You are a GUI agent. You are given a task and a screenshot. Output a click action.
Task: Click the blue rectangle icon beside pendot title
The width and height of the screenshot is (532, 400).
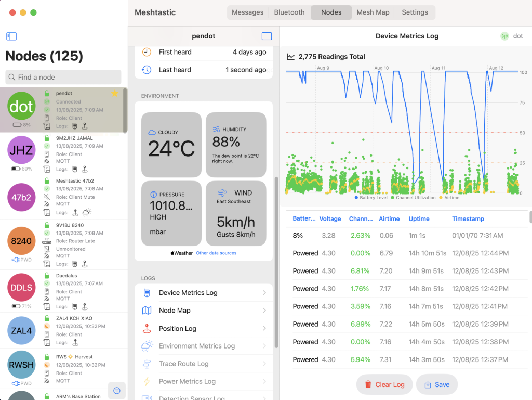coord(267,36)
